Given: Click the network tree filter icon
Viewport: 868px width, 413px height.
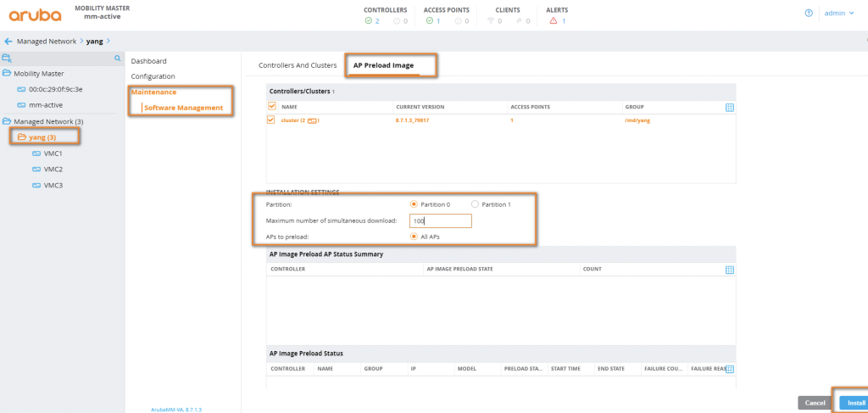Looking at the screenshot, I should tap(7, 58).
